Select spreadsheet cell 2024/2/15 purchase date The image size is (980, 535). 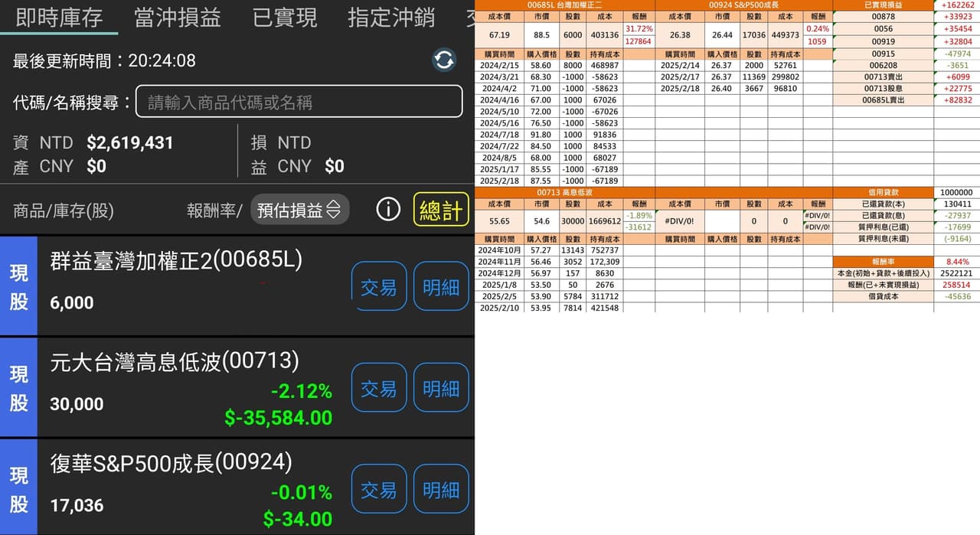[499, 66]
